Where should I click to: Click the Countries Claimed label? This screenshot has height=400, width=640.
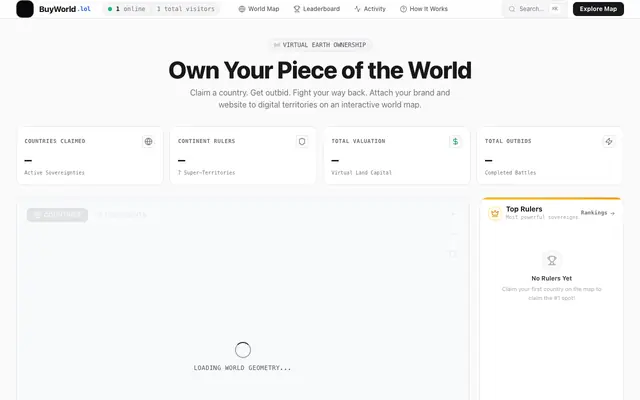[x=55, y=141]
